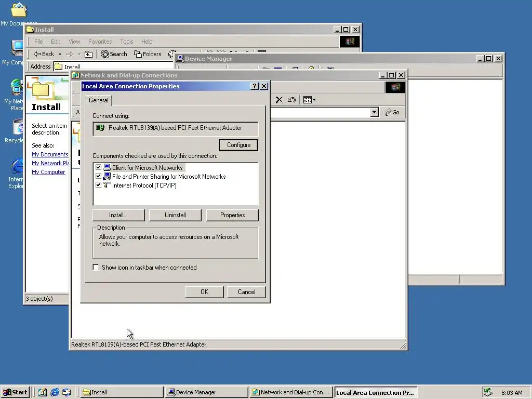Click Undo icon in Network Connections toolbar
Screen dimensions: 532x399
tap(291, 100)
